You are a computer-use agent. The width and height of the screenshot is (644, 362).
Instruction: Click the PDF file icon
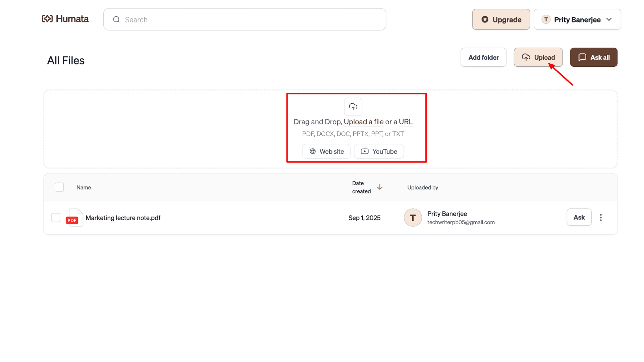(x=74, y=218)
